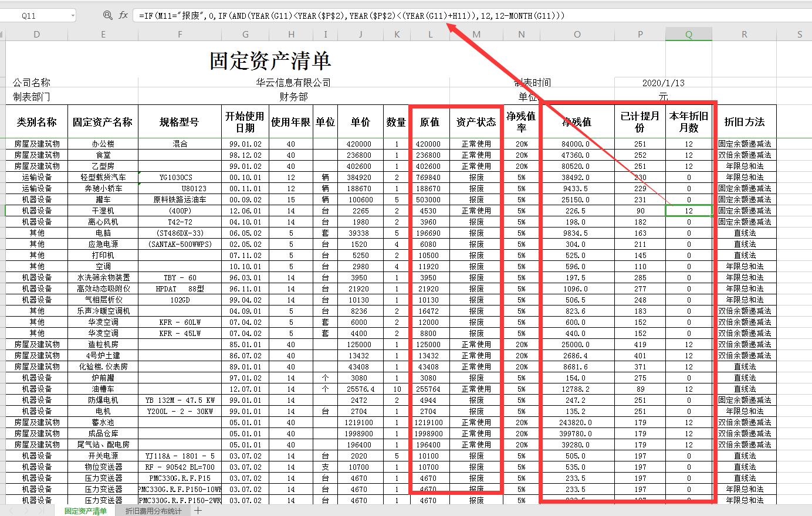
Task: Click the magnifier search icon beside fx
Action: tap(108, 15)
